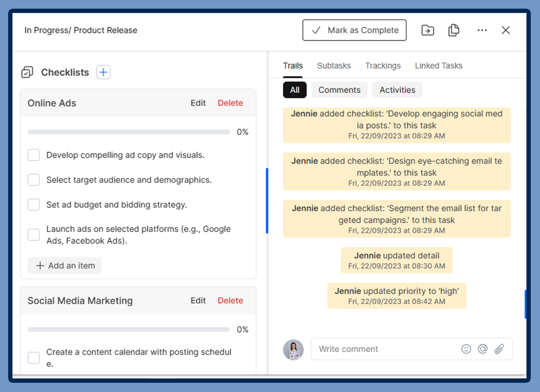This screenshot has width=540, height=392.
Task: Click the Online Ads progress bar
Action: [x=129, y=132]
